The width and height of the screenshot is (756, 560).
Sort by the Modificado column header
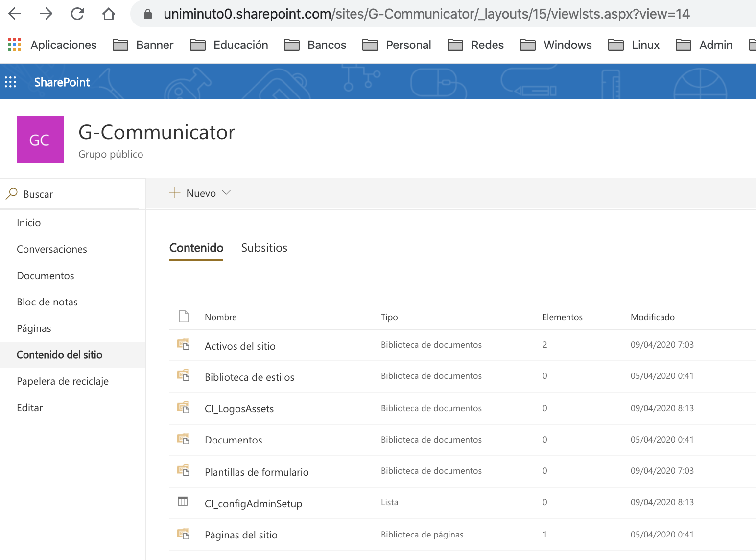click(x=653, y=317)
